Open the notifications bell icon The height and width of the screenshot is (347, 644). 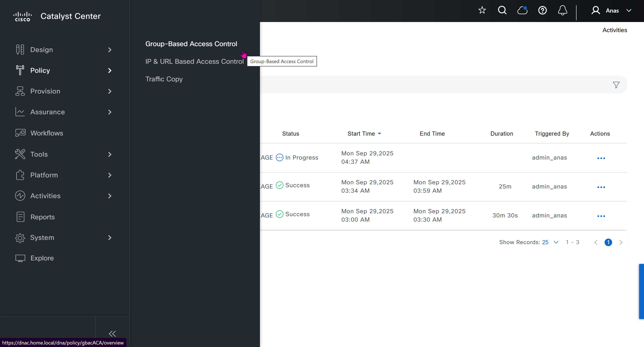pos(562,10)
